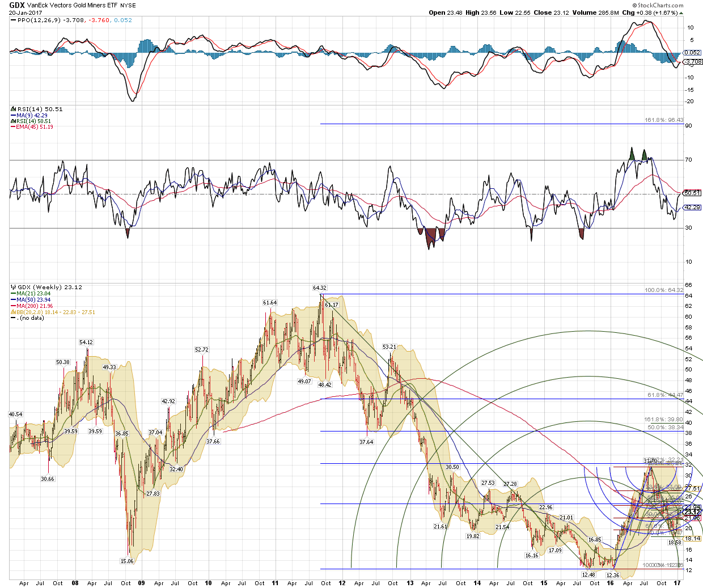Click the 161.8%: 96.43 Fibonacci label in RSI panel
703x588 pixels.
click(664, 120)
